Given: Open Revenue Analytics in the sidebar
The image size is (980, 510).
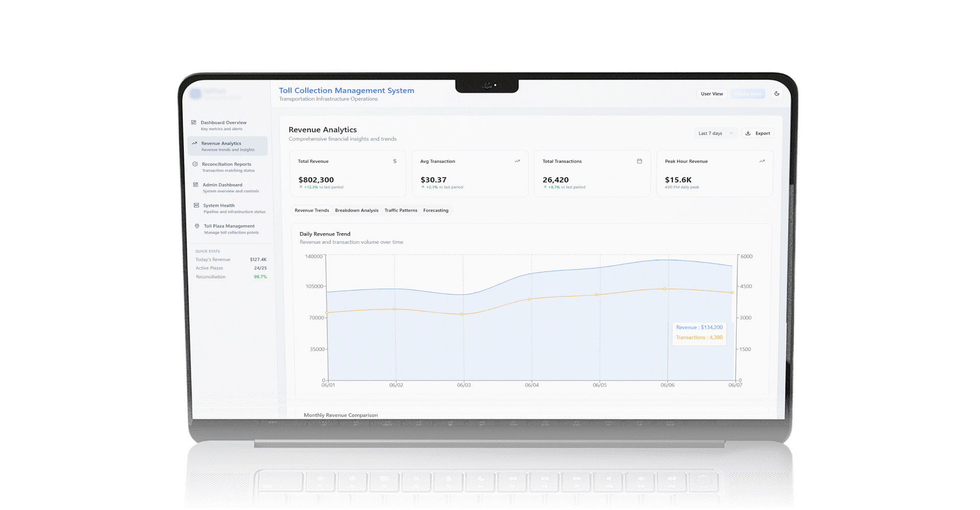Looking at the screenshot, I should [x=228, y=146].
